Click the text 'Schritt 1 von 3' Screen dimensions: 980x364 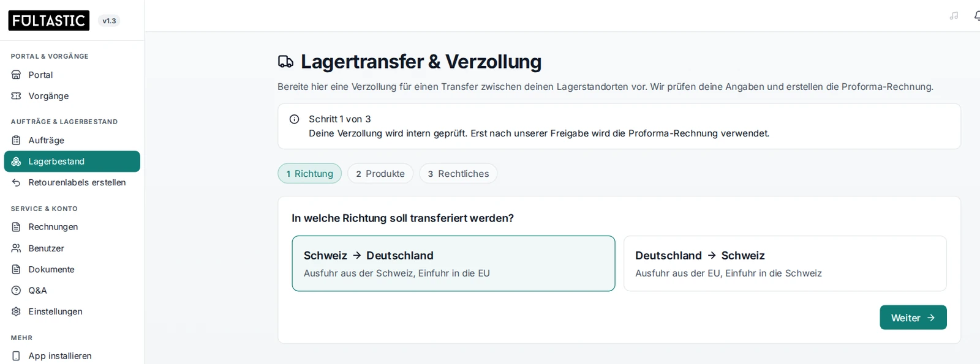pyautogui.click(x=340, y=119)
